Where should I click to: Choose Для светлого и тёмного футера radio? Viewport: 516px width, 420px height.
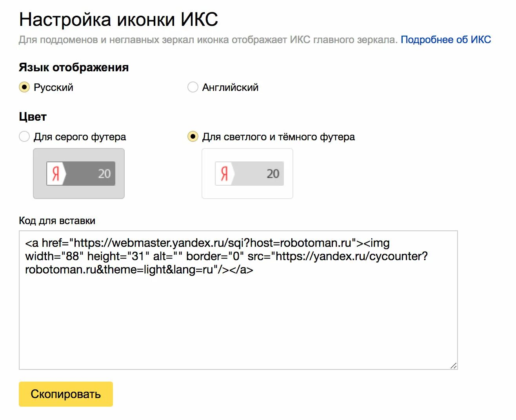(193, 136)
